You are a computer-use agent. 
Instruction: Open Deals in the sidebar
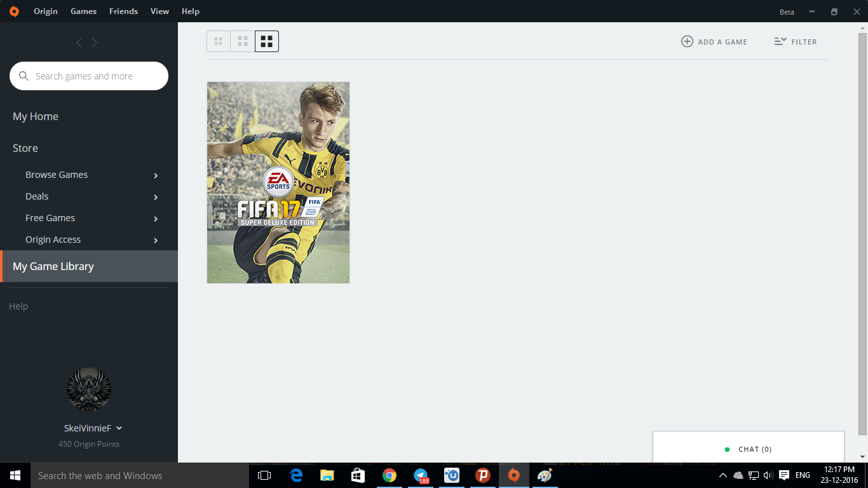(x=37, y=196)
